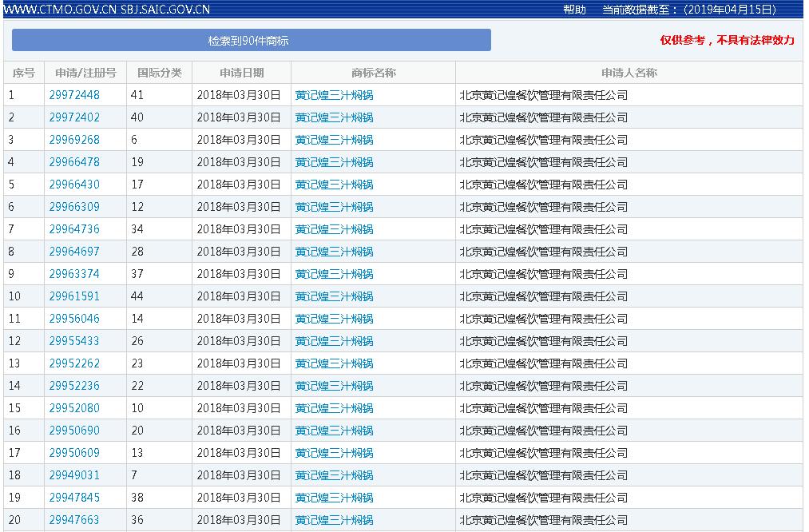The image size is (809, 532).
Task: Click the 帮助 help link
Action: coord(574,10)
